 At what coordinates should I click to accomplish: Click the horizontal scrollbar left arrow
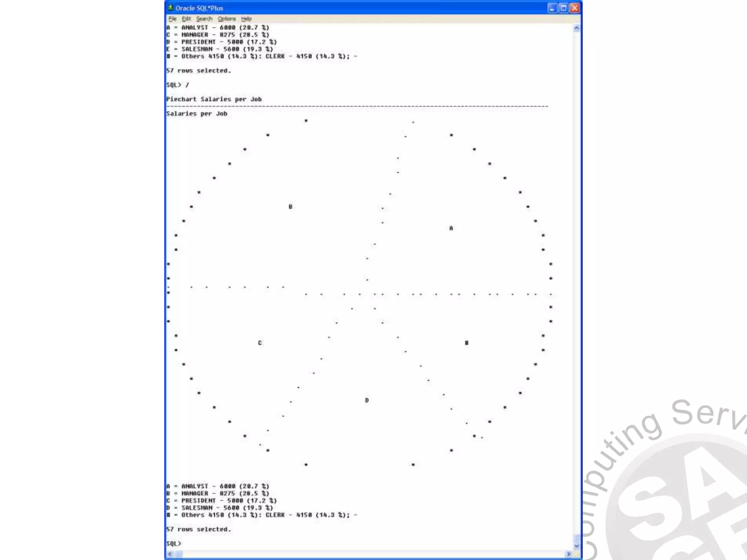tap(170, 554)
